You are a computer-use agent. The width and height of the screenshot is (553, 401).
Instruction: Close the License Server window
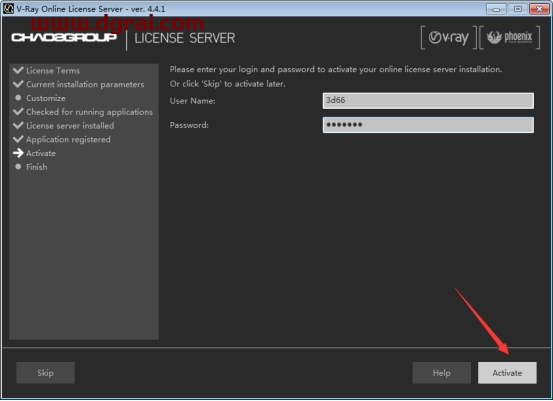pyautogui.click(x=539, y=9)
